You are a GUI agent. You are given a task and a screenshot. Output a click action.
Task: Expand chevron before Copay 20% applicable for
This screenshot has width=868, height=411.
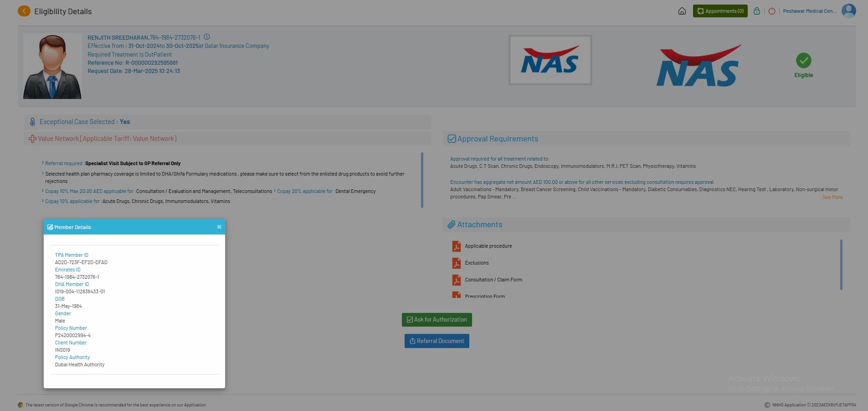tap(275, 191)
